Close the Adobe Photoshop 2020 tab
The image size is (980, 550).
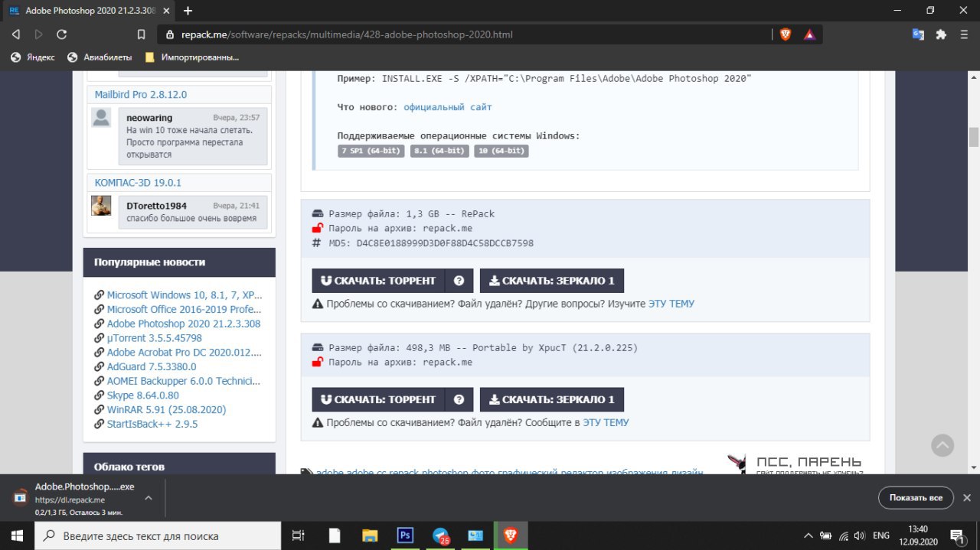165,11
